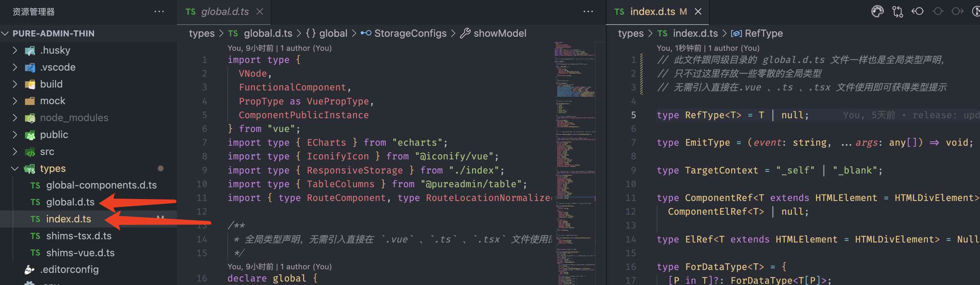
Task: Close the index.d.ts editor tab
Action: coord(698,12)
